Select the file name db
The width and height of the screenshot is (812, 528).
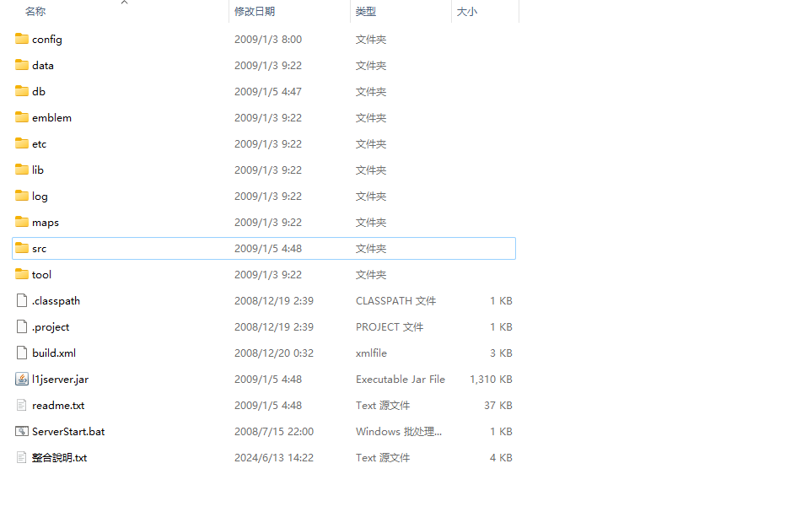click(39, 91)
